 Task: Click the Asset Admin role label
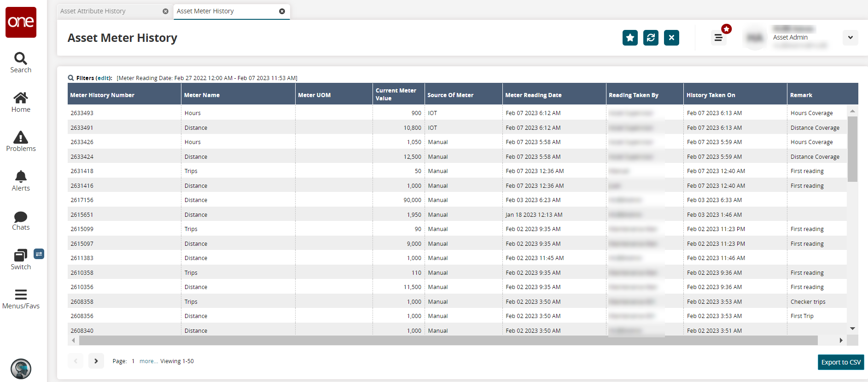[x=790, y=37]
